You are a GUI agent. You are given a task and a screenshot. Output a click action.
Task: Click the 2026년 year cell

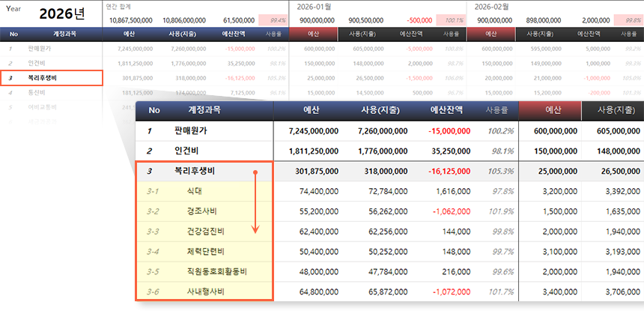click(x=62, y=14)
